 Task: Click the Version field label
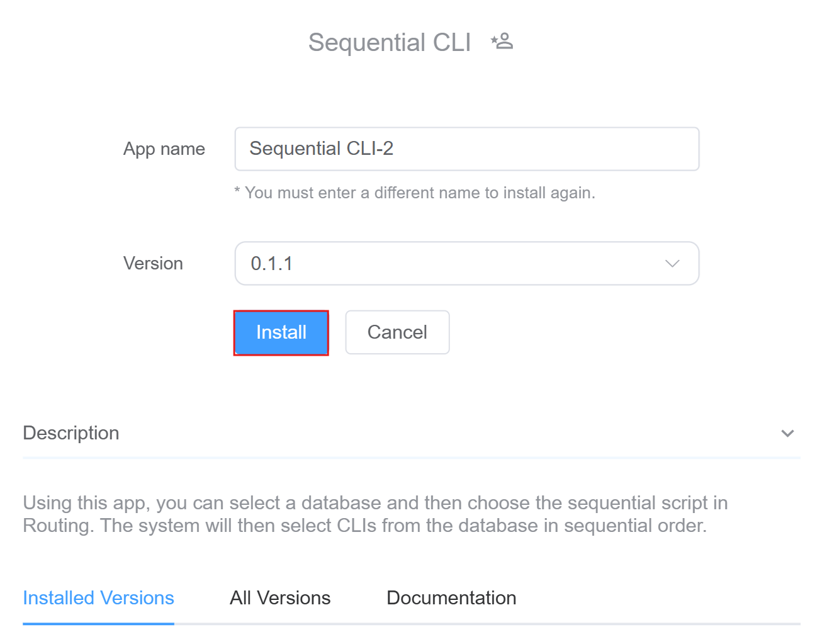click(x=153, y=264)
